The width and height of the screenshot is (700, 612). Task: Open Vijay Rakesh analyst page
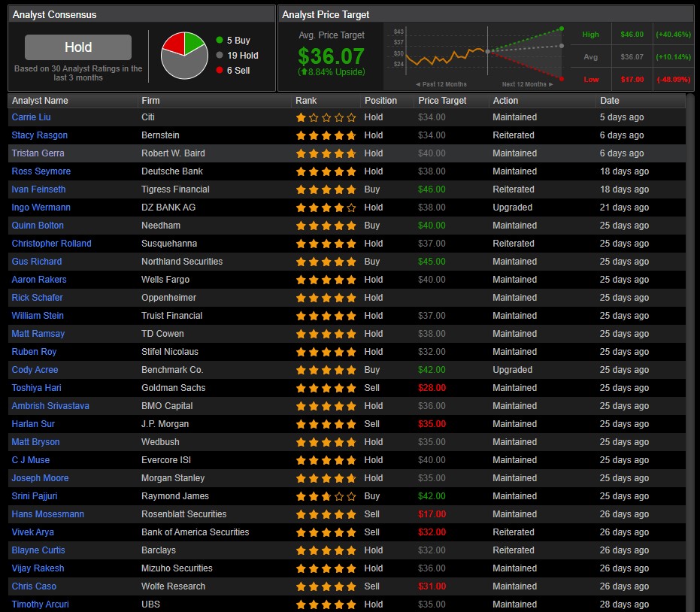[38, 568]
